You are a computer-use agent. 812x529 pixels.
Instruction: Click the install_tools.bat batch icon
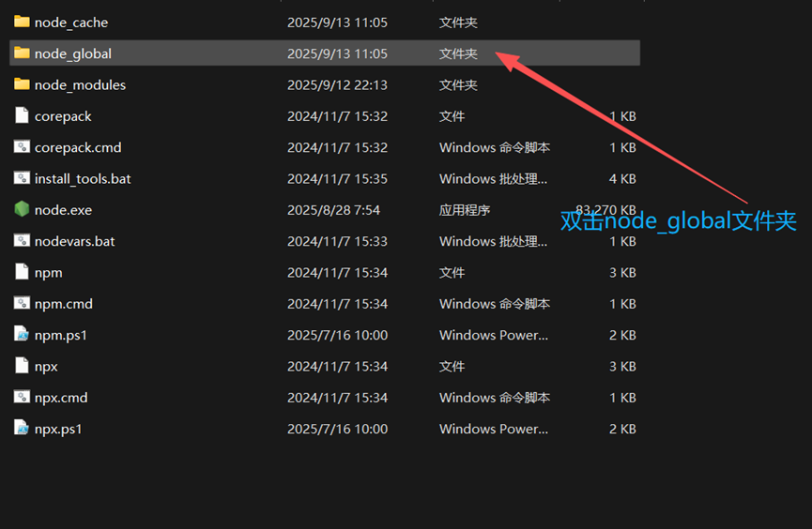tap(22, 178)
